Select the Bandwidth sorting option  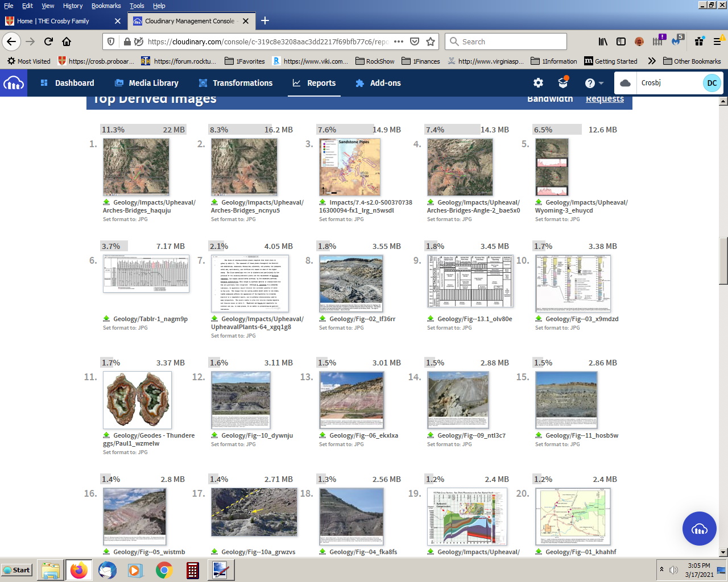click(550, 99)
